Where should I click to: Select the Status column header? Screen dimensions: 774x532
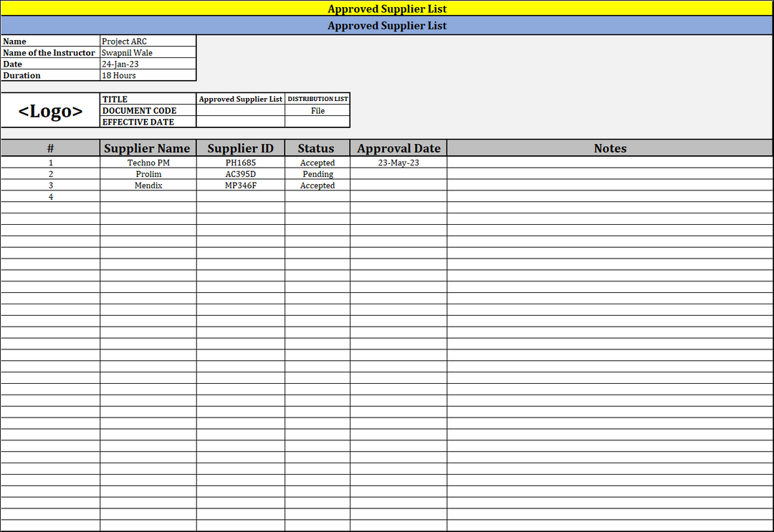[316, 148]
